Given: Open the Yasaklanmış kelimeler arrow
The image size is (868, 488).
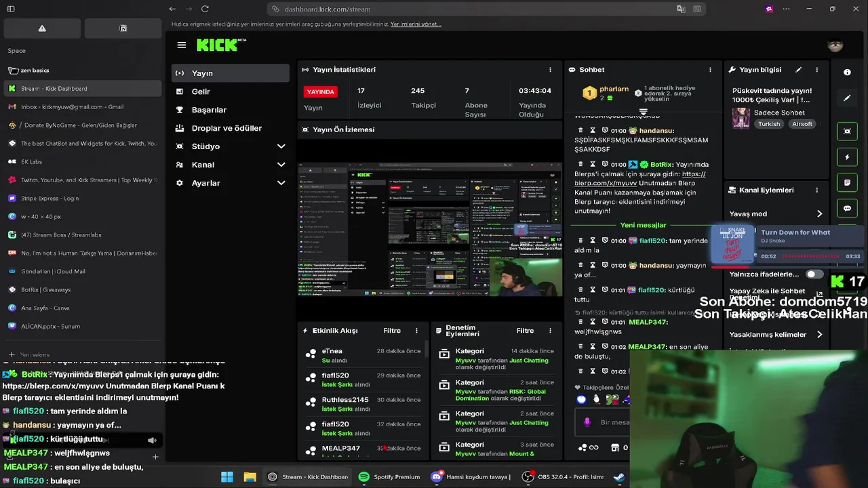Looking at the screenshot, I should tap(819, 334).
